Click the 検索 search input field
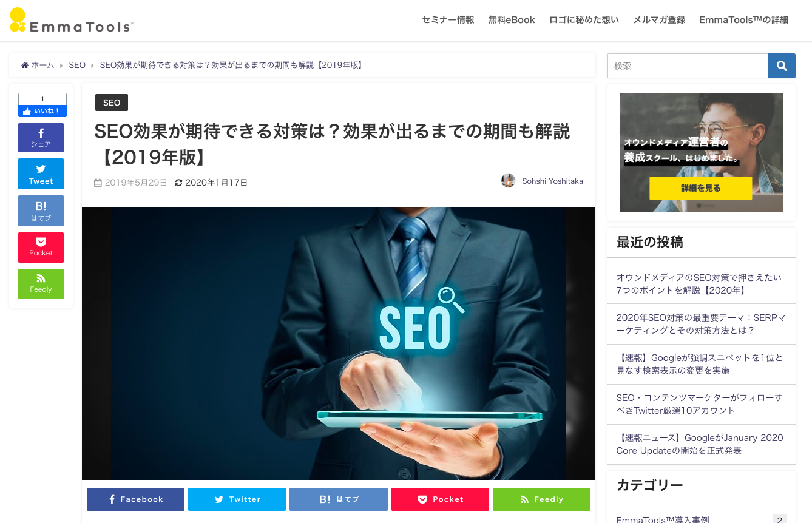Screen dimensions: 812x523 [688, 66]
